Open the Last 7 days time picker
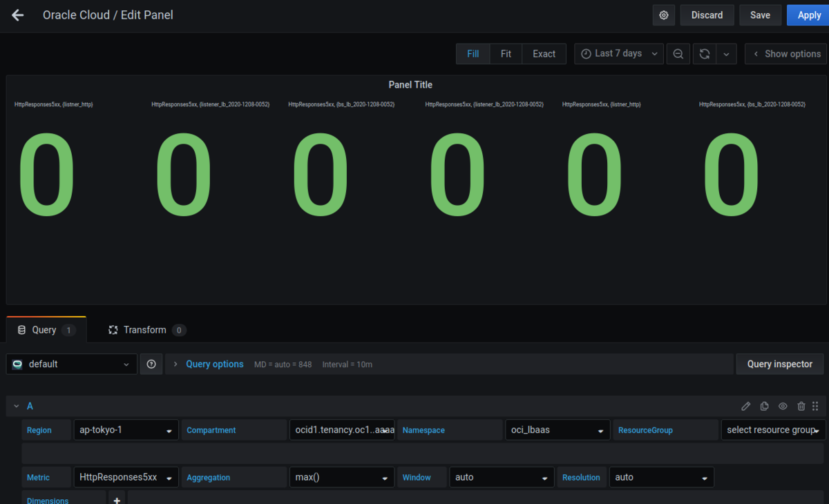The image size is (829, 504). 619,54
